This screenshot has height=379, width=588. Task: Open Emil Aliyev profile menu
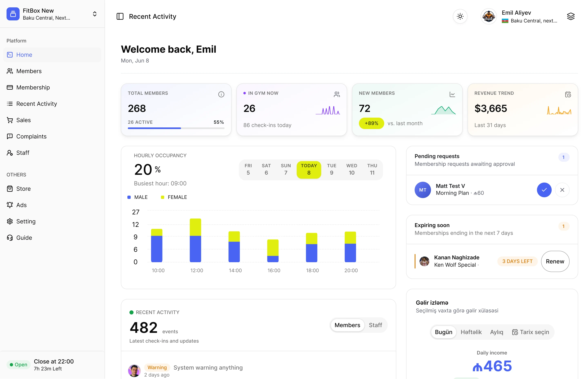(x=519, y=17)
